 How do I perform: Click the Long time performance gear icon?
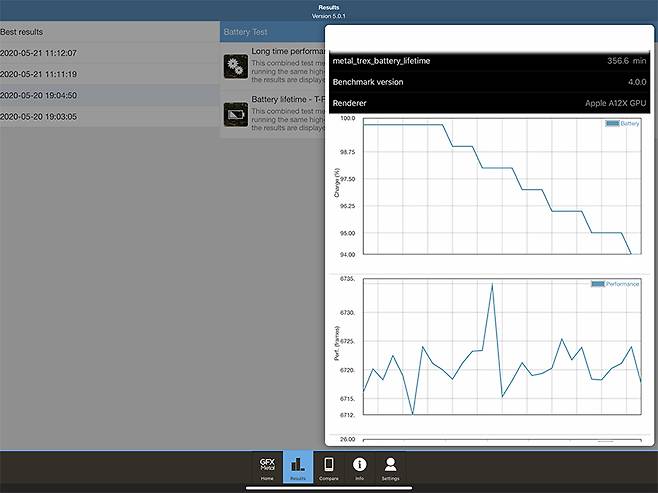click(236, 67)
